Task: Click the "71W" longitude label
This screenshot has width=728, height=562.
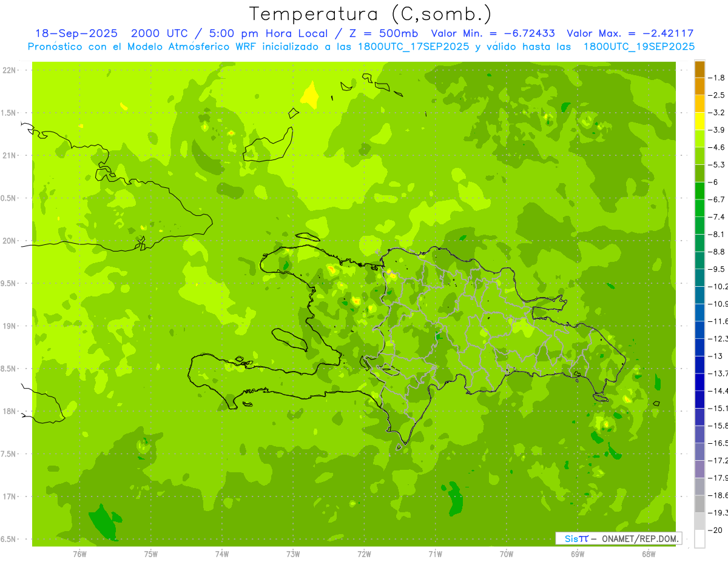Action: [x=435, y=554]
